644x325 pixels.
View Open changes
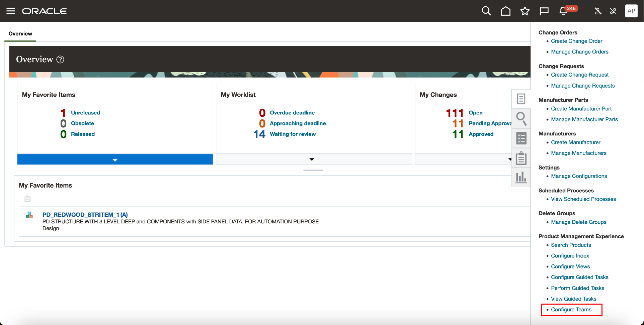(476, 113)
